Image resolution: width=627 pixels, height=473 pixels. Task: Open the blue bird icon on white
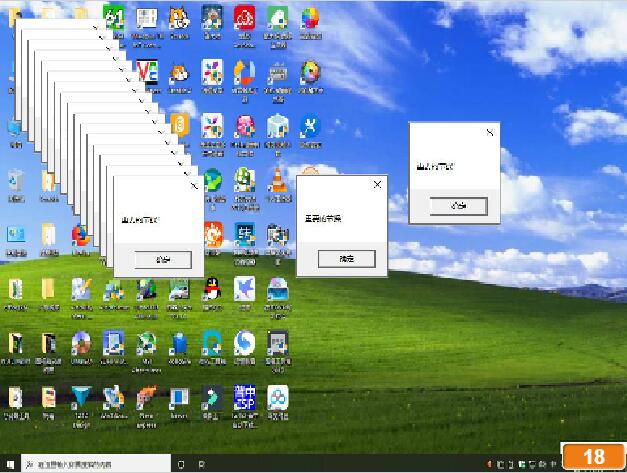coord(244,289)
